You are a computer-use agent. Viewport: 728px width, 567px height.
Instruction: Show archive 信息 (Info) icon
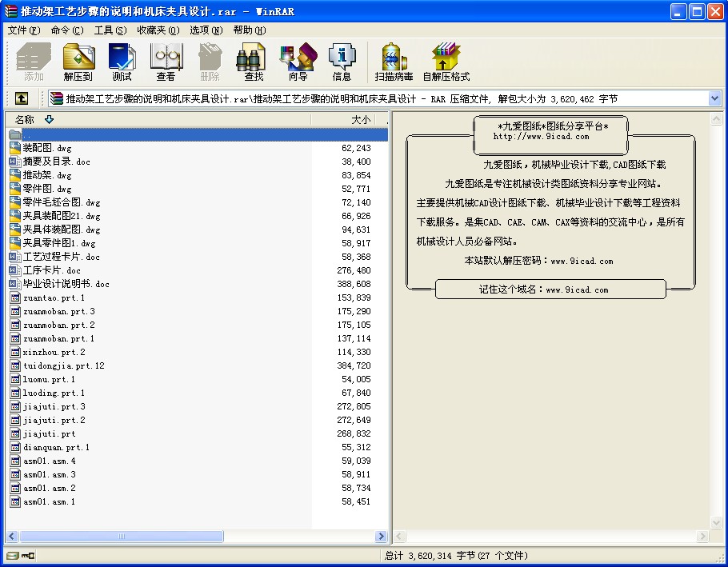click(x=342, y=62)
